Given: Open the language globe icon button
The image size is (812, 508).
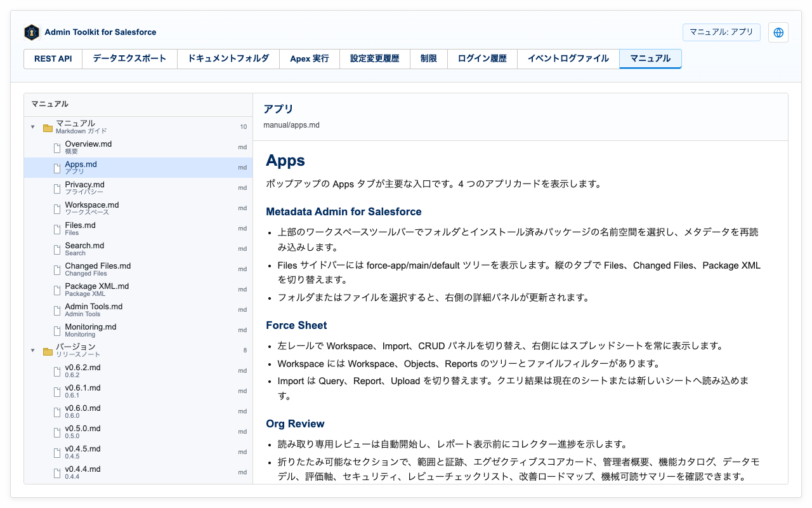Looking at the screenshot, I should (778, 32).
